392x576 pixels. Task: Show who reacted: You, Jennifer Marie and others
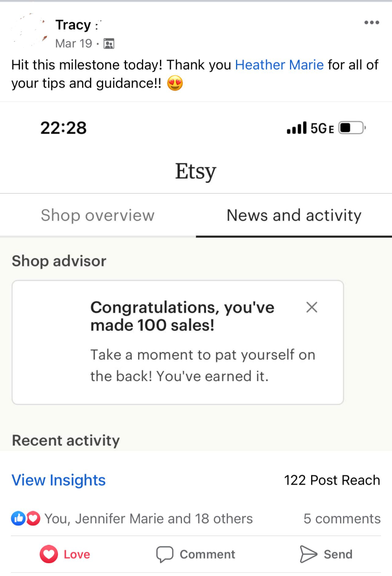coord(148,519)
